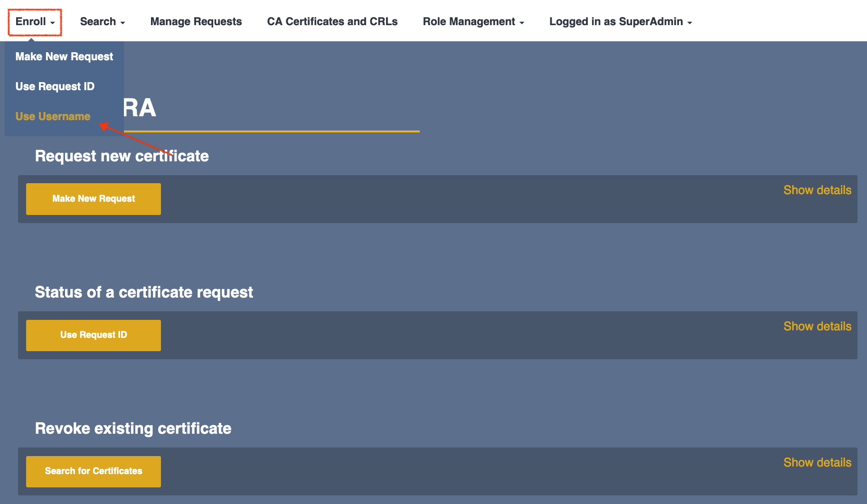Show details for Request new certificate
This screenshot has width=867, height=504.
tap(817, 190)
